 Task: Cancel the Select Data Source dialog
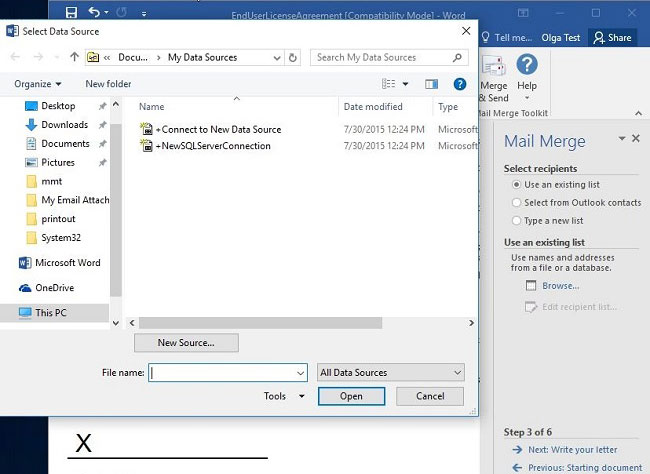[x=430, y=396]
